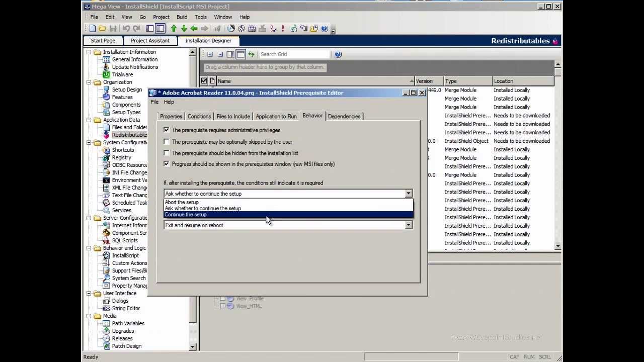Image resolution: width=644 pixels, height=362 pixels.
Task: Click the green down arrow toolbar icon
Action: [184, 29]
